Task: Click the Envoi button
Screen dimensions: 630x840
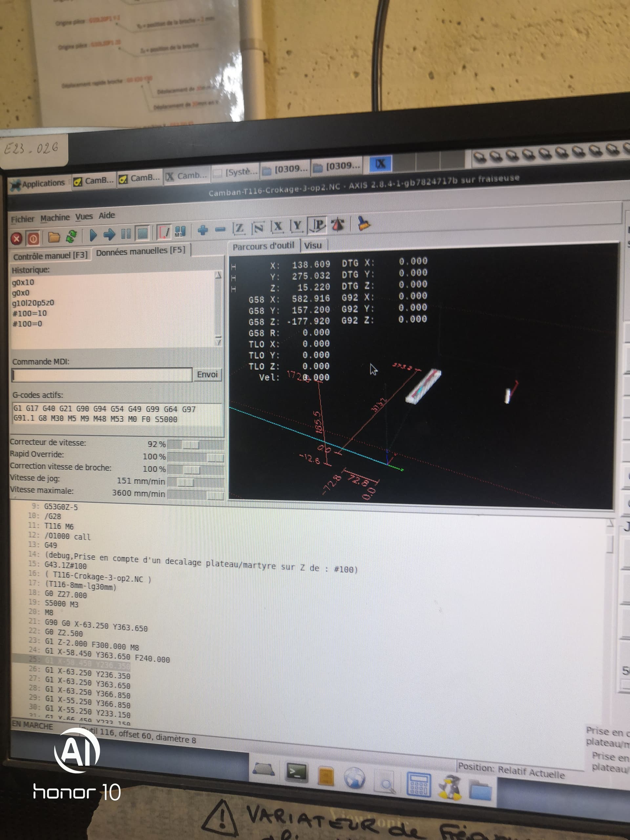Action: tap(207, 374)
